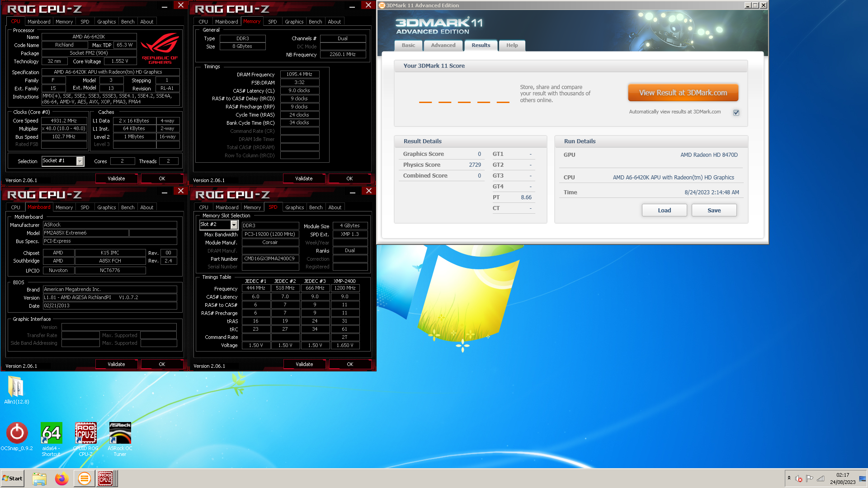The width and height of the screenshot is (868, 488).
Task: Maximize the 3DMark 11 window
Action: (x=755, y=5)
